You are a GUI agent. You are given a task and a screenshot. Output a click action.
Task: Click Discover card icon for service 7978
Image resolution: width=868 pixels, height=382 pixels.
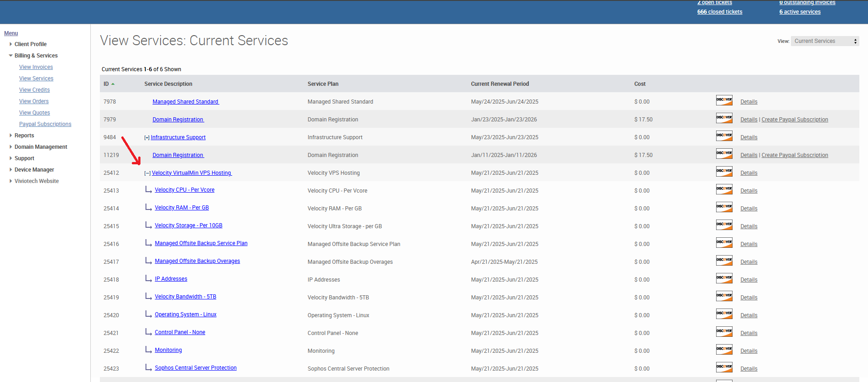[724, 100]
